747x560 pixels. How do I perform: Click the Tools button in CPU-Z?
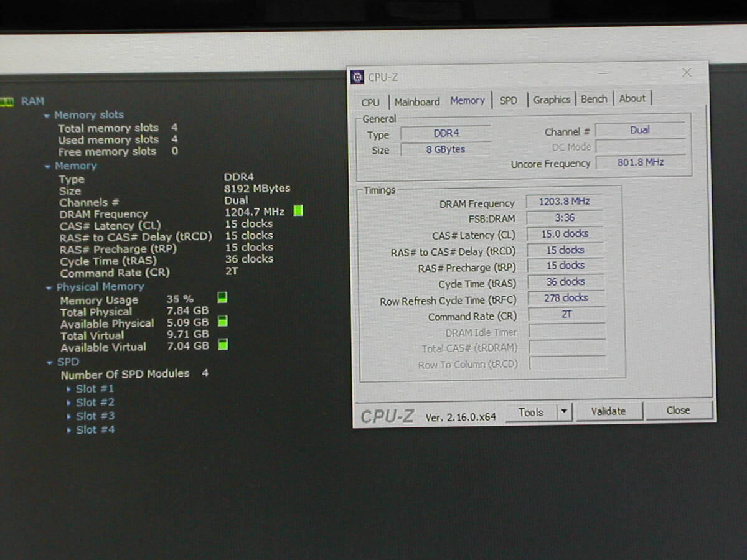click(x=531, y=412)
